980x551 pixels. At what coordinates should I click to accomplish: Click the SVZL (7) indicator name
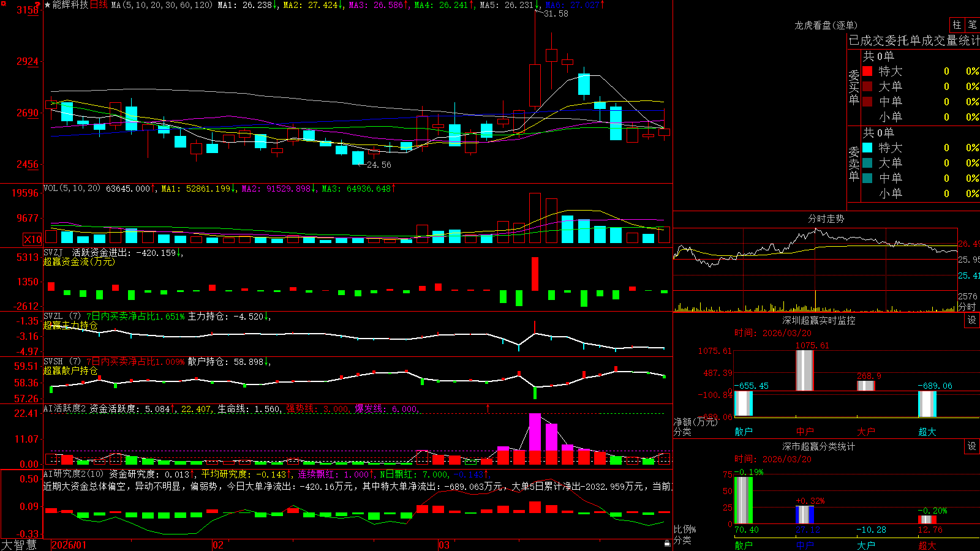(62, 316)
